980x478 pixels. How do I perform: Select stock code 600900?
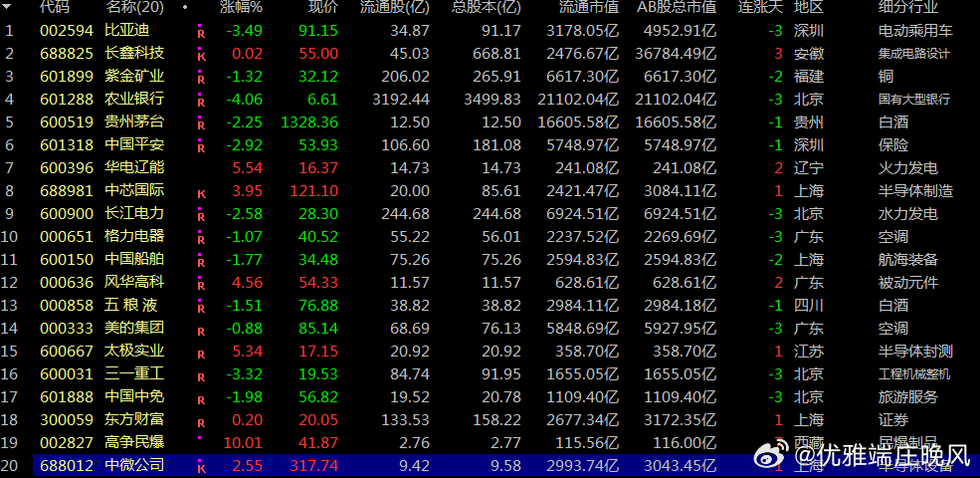67,213
